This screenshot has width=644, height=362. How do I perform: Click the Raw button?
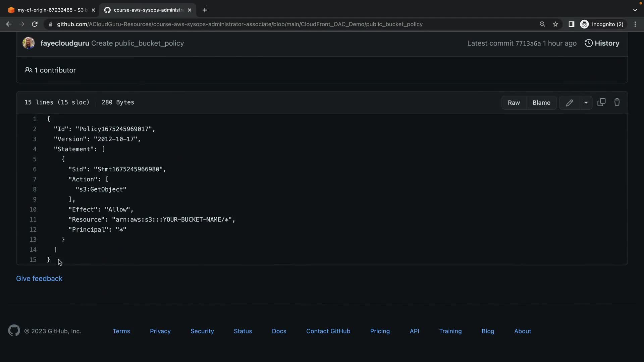pyautogui.click(x=514, y=103)
